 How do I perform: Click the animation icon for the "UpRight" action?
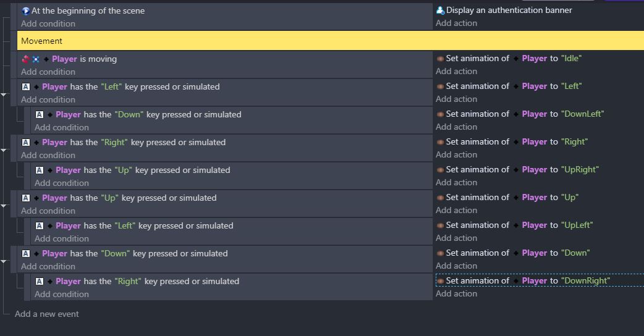pos(440,170)
